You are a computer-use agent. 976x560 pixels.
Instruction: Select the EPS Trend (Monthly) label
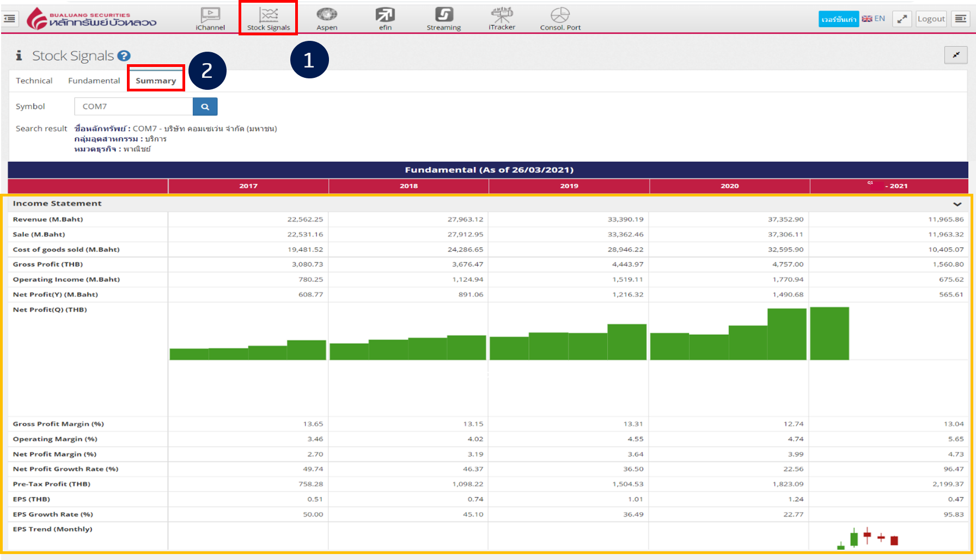[x=53, y=530]
